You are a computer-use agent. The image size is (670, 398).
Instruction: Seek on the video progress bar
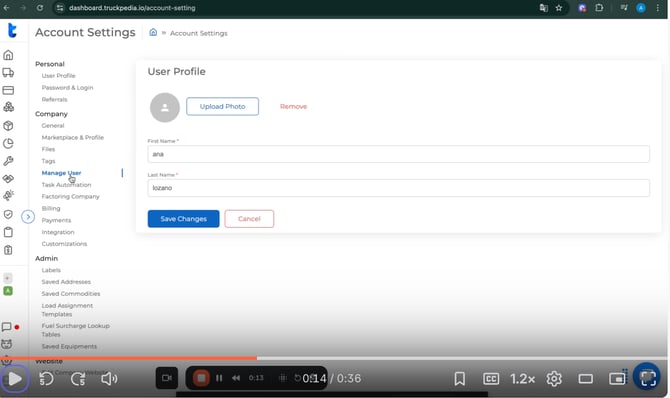(334, 358)
